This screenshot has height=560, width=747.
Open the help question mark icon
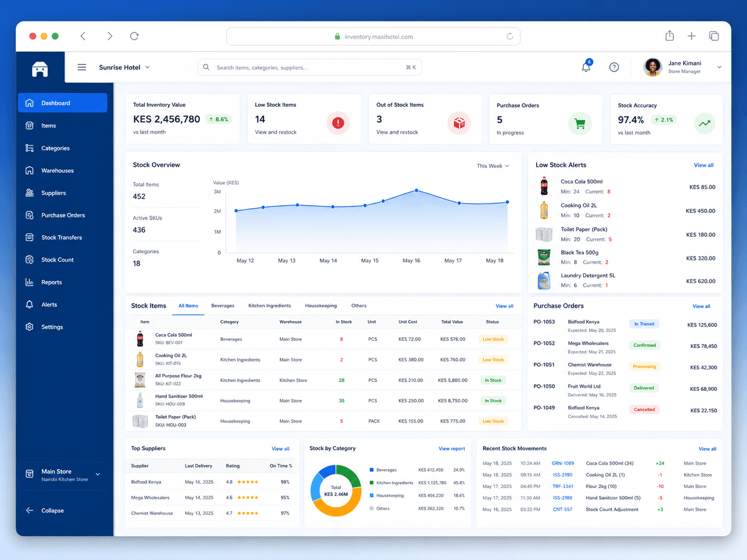614,67
